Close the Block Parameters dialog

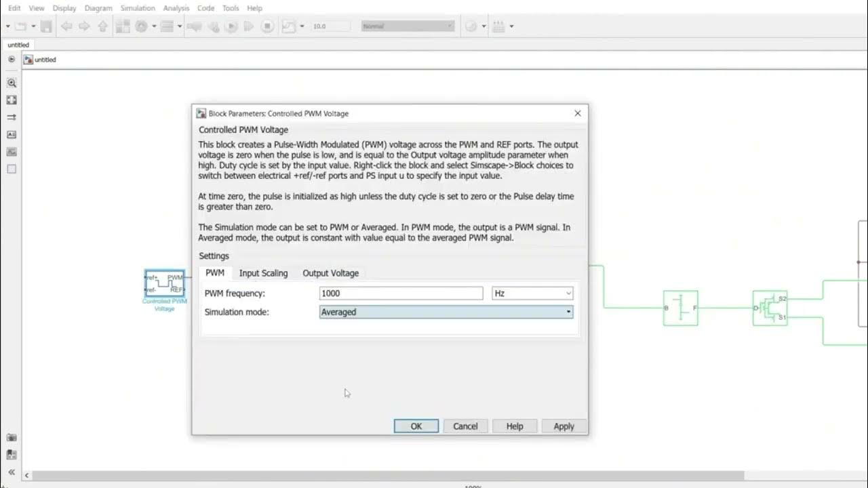[578, 113]
